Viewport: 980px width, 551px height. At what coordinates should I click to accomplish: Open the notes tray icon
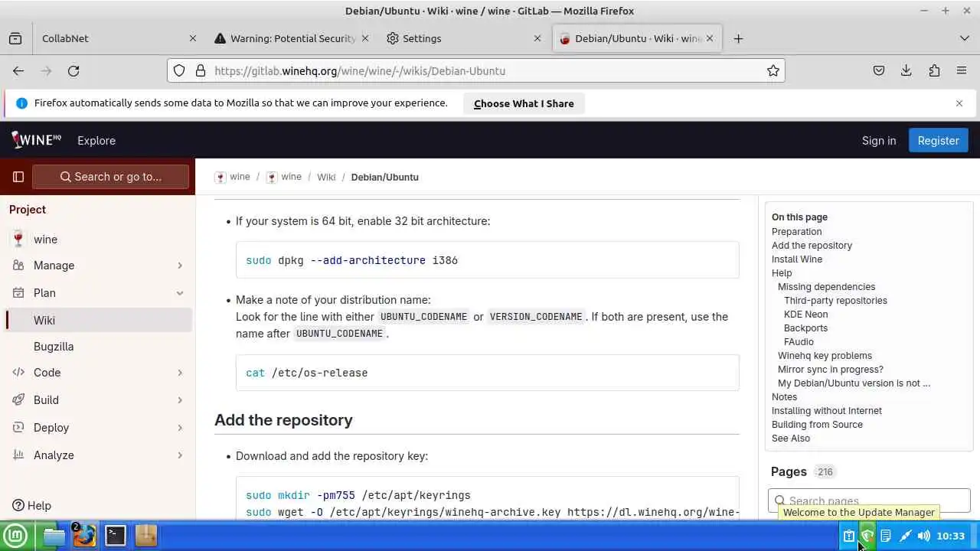pos(886,536)
